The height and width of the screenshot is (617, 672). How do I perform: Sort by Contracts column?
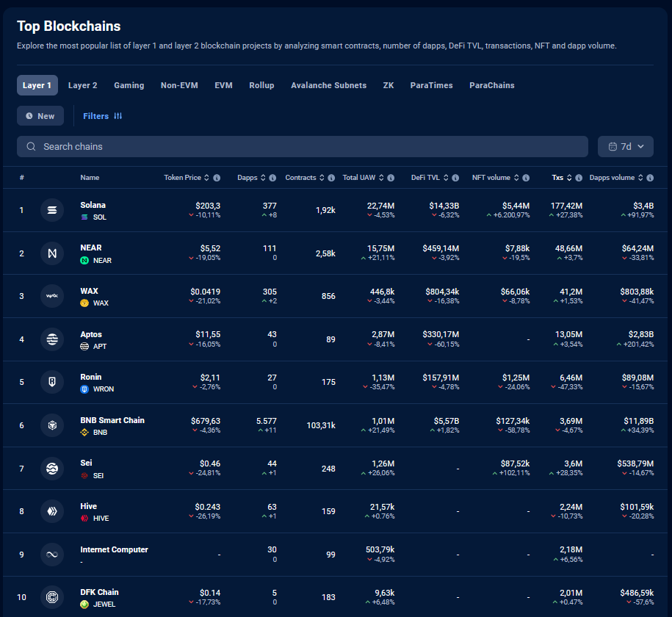pyautogui.click(x=322, y=178)
